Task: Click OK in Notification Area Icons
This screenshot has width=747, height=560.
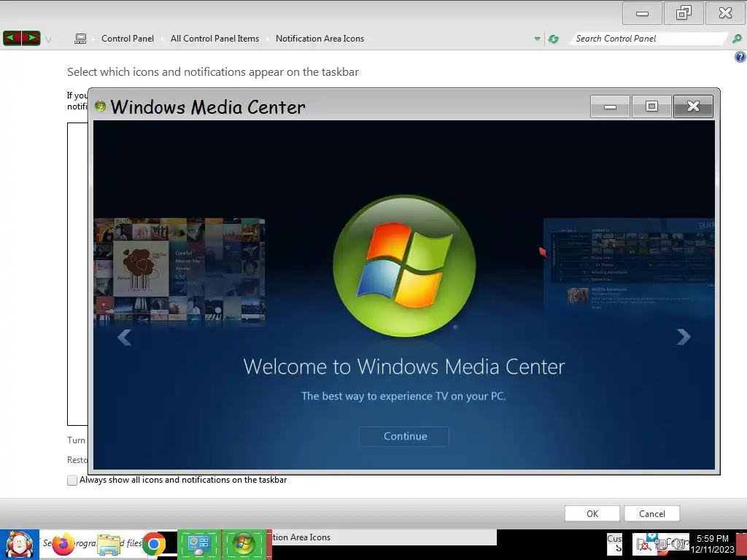Action: [x=592, y=513]
